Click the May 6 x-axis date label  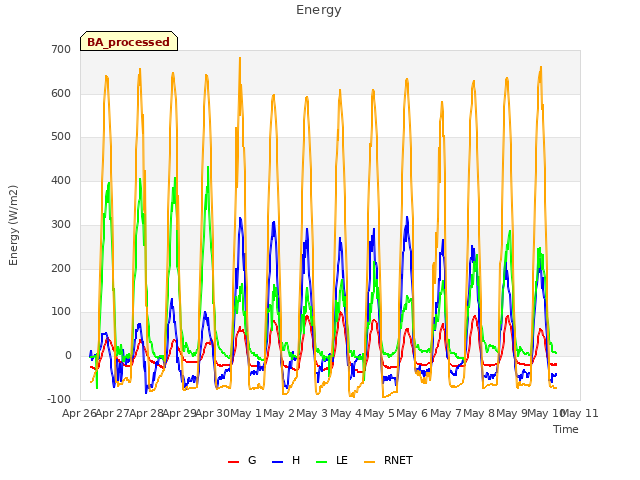(x=412, y=413)
